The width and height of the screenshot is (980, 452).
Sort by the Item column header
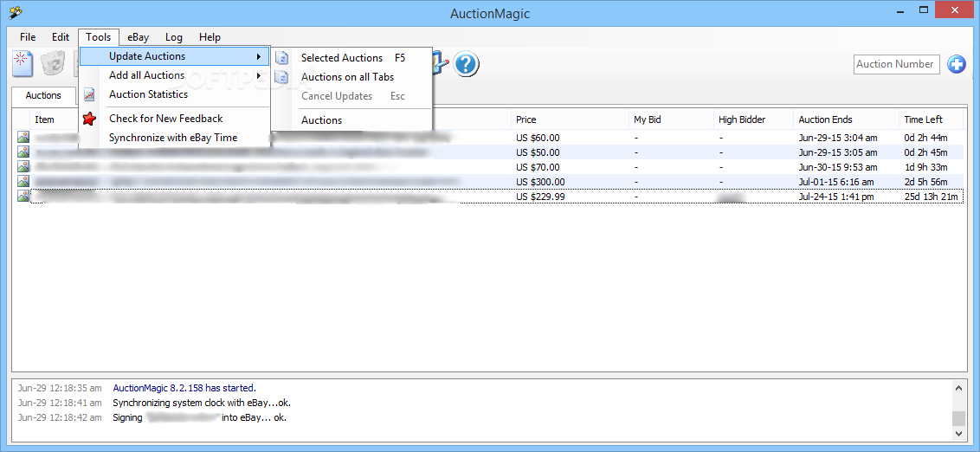[x=44, y=119]
